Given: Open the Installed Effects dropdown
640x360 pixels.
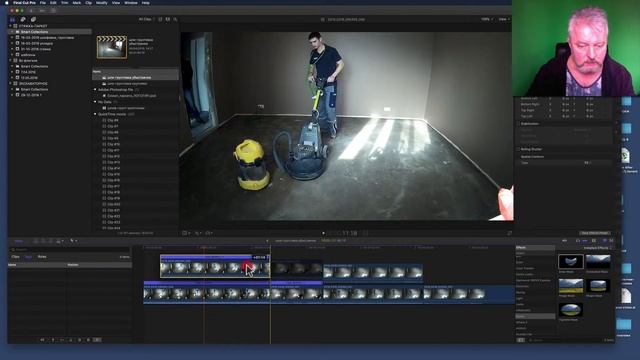Looking at the screenshot, I should coord(598,248).
